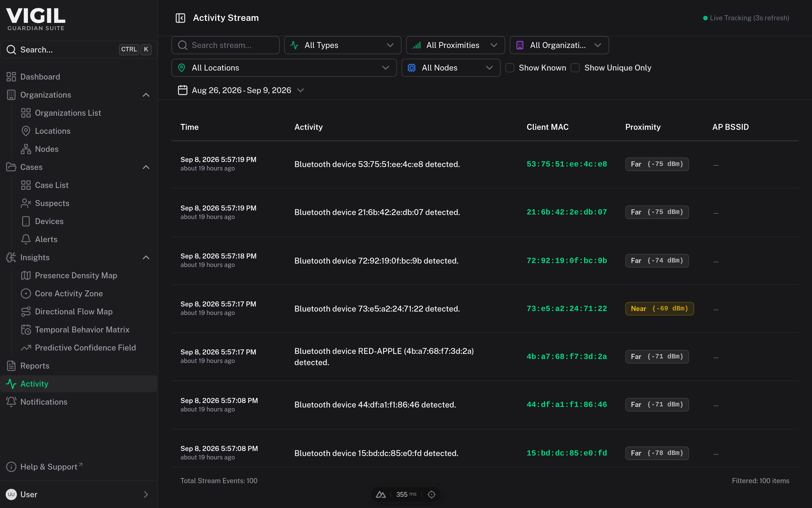Collapse the Organizations section in sidebar
Screen dimensions: 812x508
tap(146, 95)
